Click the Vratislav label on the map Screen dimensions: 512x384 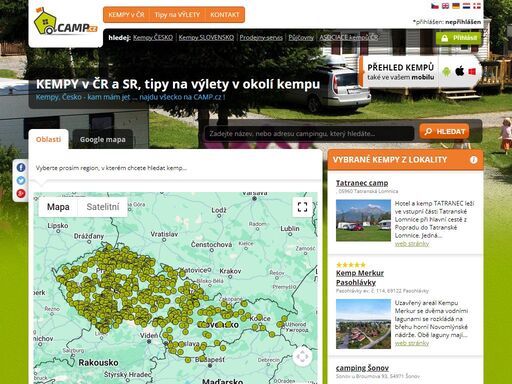(164, 234)
